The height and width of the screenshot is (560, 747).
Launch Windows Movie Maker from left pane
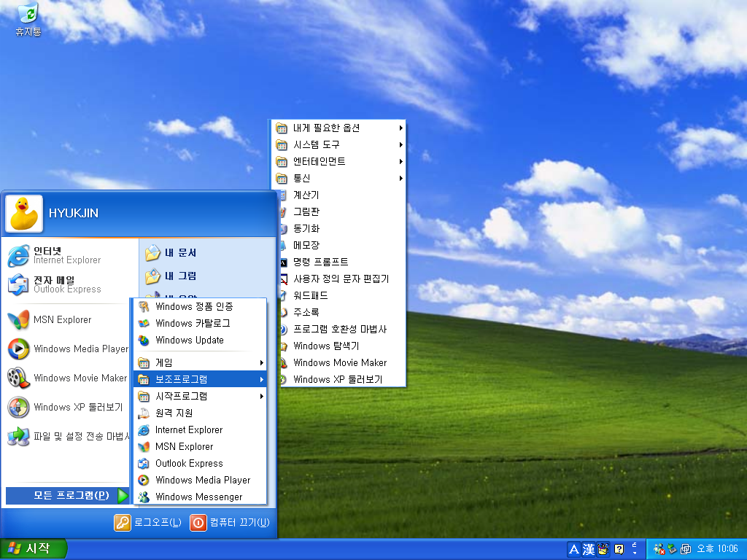[x=69, y=378]
